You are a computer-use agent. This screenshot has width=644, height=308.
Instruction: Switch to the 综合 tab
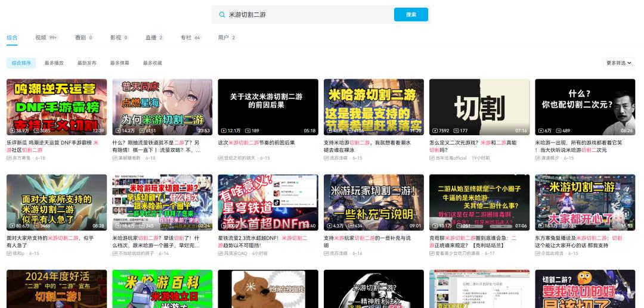tap(12, 38)
